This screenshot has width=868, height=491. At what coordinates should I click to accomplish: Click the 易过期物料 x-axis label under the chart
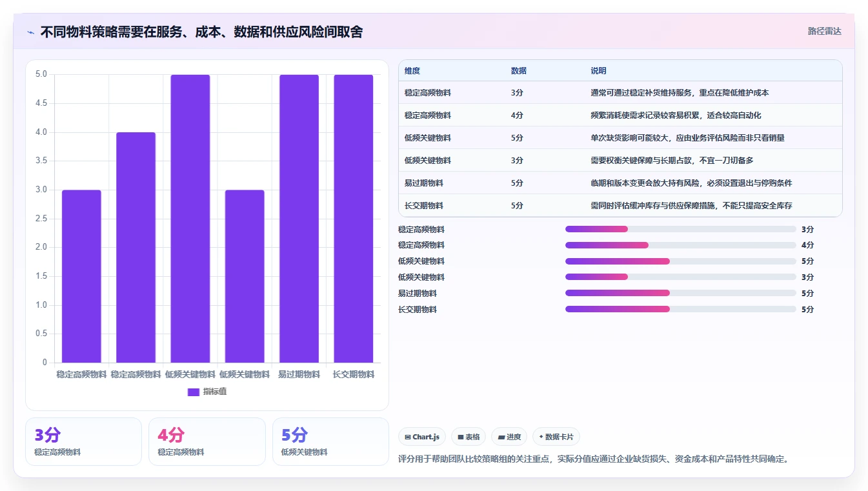click(299, 374)
